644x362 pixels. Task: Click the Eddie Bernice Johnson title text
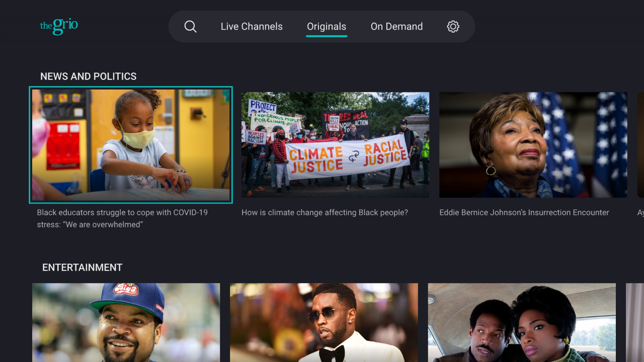click(x=524, y=212)
